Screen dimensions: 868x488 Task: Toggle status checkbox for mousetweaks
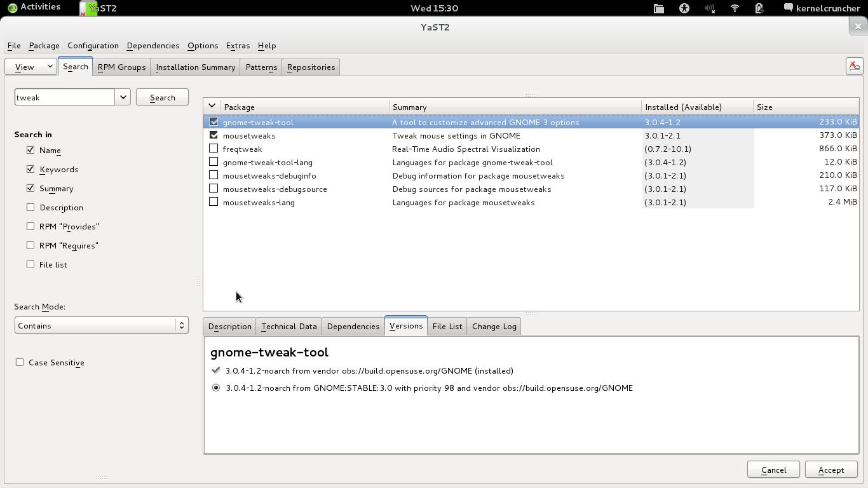(214, 135)
